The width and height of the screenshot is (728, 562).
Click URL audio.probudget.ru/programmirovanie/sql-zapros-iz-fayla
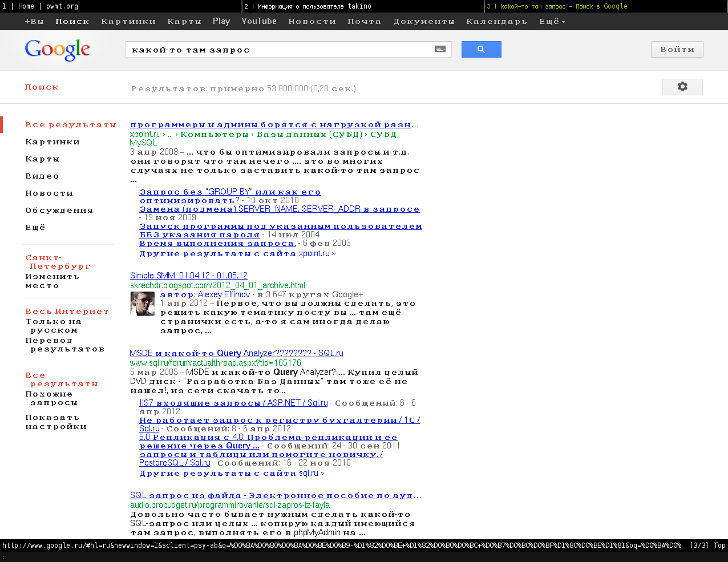coord(230,505)
